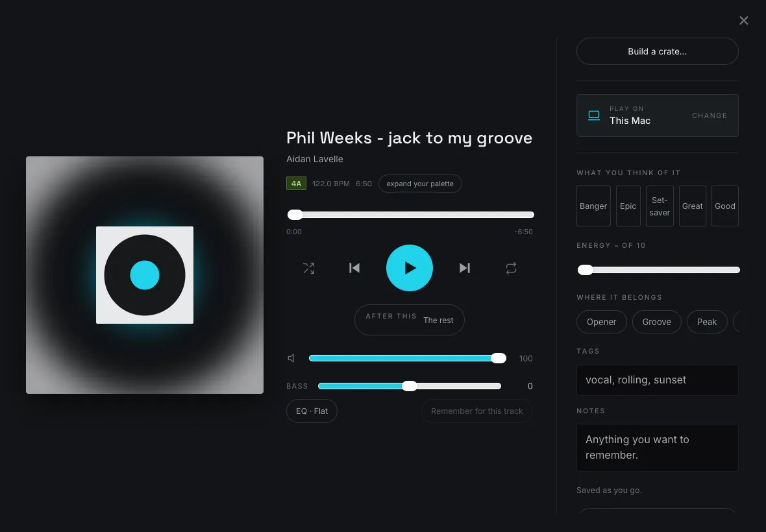The image size is (766, 532).
Task: Click the Tags input field
Action: 657,380
